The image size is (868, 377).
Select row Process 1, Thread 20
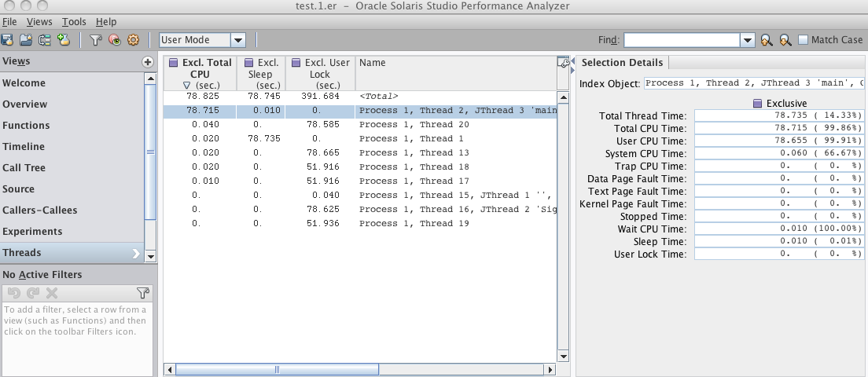point(360,124)
